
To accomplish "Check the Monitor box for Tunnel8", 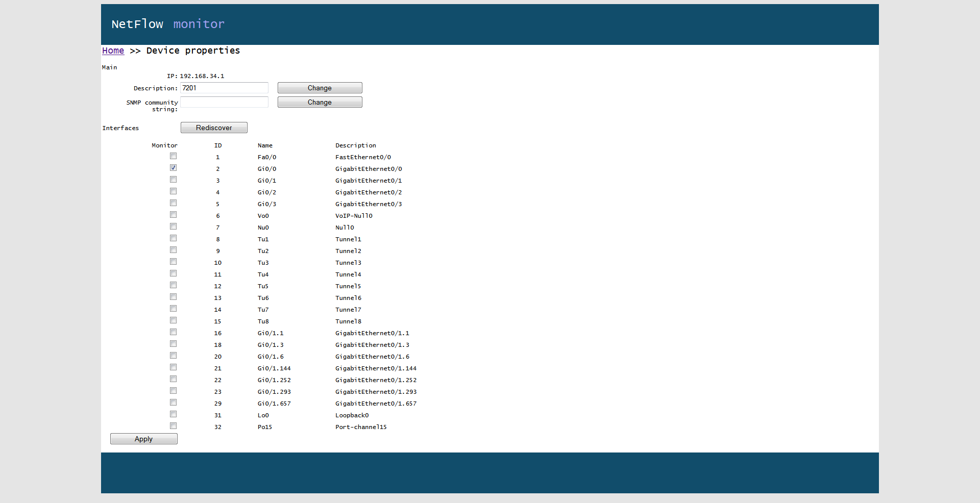I will click(173, 320).
